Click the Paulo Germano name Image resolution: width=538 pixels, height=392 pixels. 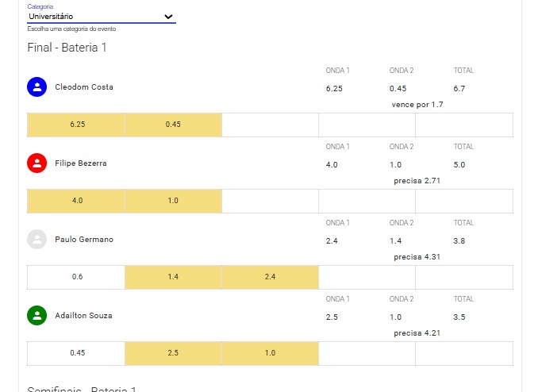(x=84, y=240)
